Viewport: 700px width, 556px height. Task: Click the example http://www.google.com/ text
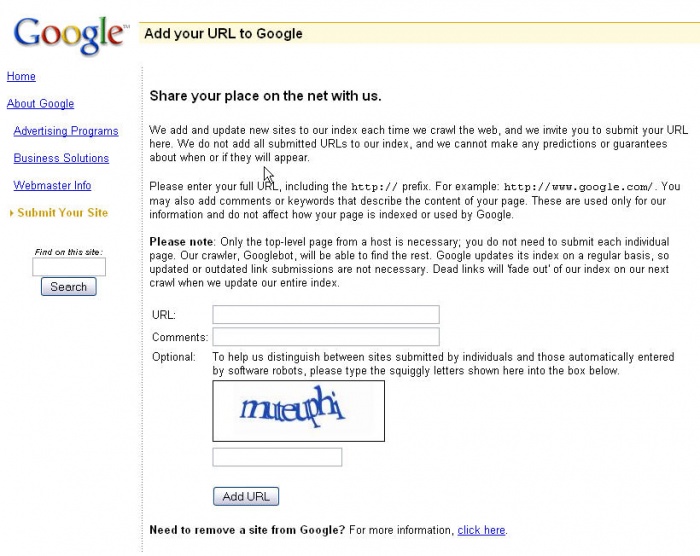[578, 187]
